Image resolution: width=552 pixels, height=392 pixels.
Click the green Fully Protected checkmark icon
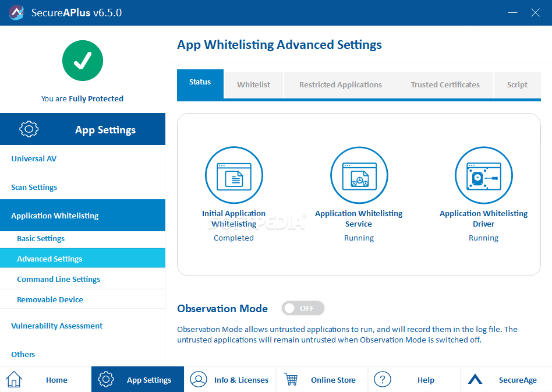(x=83, y=61)
